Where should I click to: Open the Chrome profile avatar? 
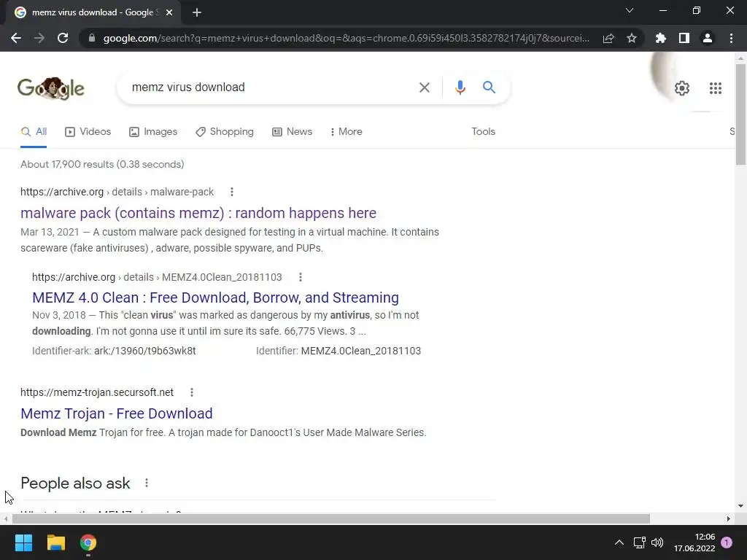708,38
